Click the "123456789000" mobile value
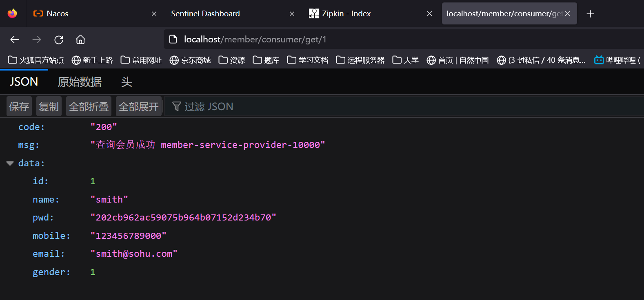This screenshot has height=300, width=644. [128, 236]
